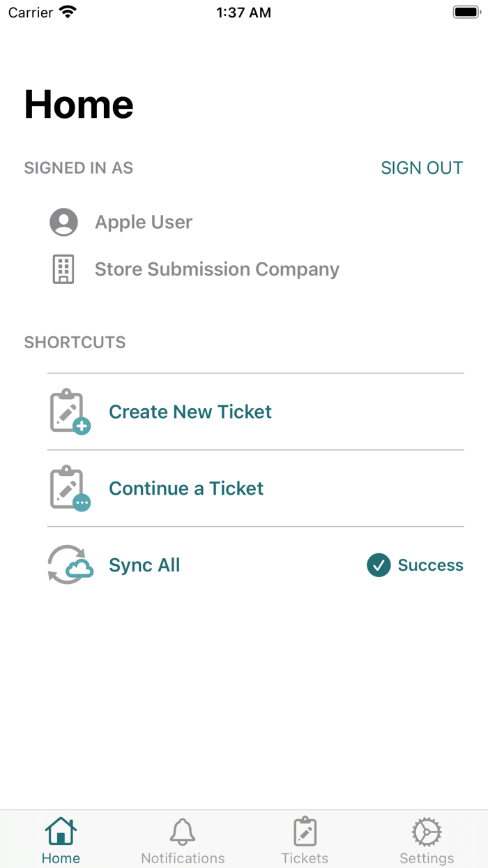Tap the user profile avatar icon
Image resolution: width=488 pixels, height=868 pixels.
click(63, 222)
